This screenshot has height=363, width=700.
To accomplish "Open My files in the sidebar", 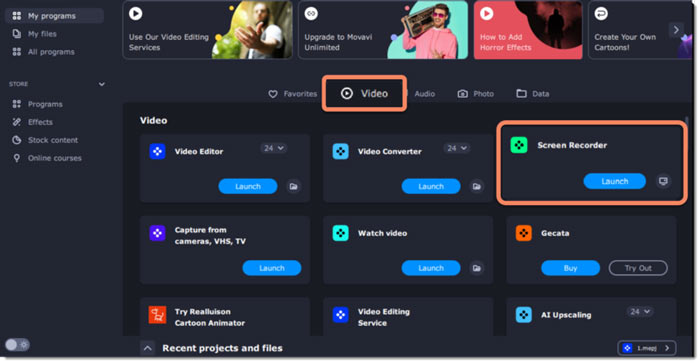I will click(42, 34).
